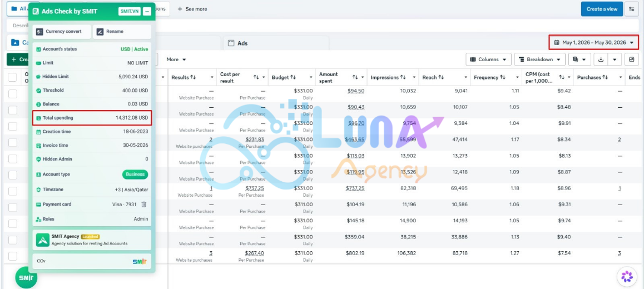Open the round SMIT launcher icon
This screenshot has height=289, width=644.
(x=26, y=278)
